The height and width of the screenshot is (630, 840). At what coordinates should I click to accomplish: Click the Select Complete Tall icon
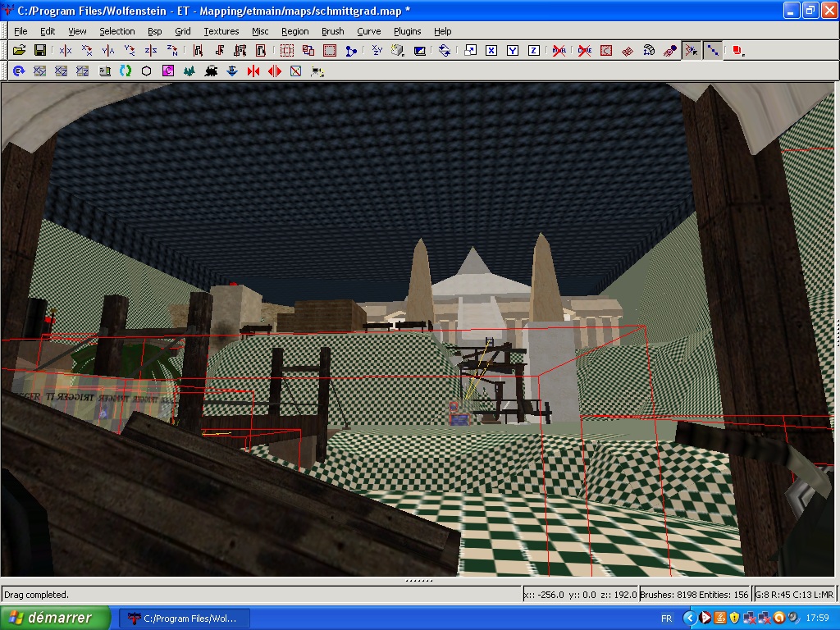(x=199, y=50)
